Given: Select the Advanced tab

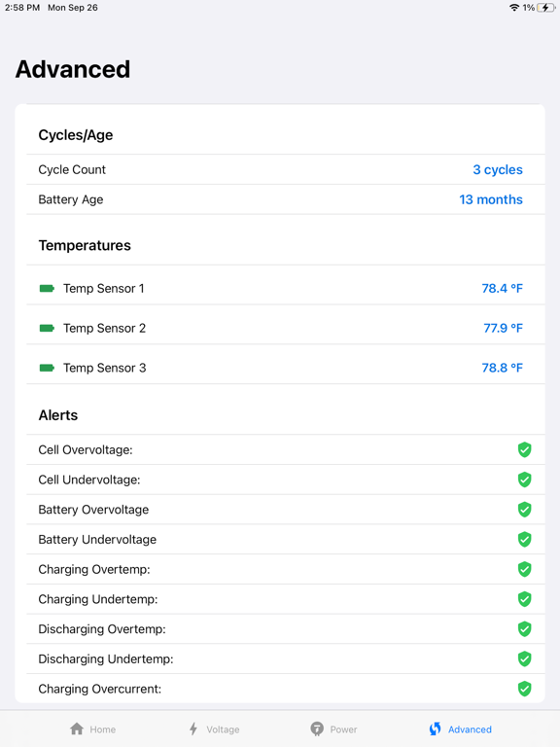Looking at the screenshot, I should (461, 729).
